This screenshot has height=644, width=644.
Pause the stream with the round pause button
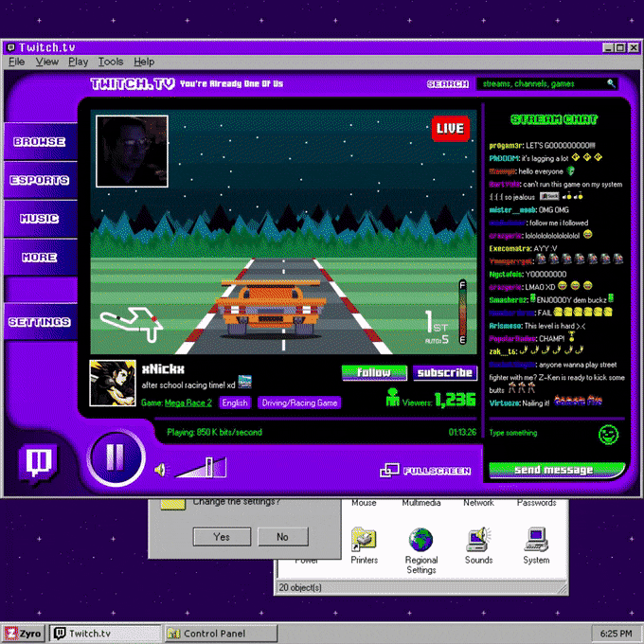click(116, 457)
